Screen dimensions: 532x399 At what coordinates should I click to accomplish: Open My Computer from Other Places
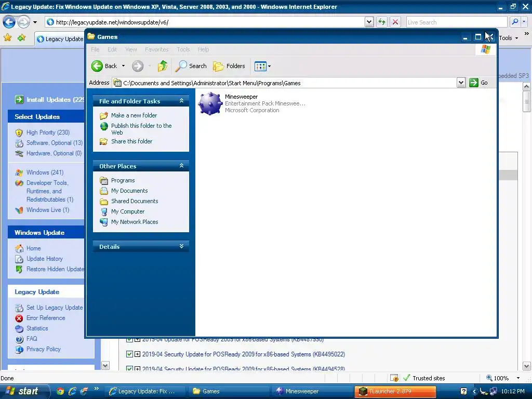pos(128,211)
